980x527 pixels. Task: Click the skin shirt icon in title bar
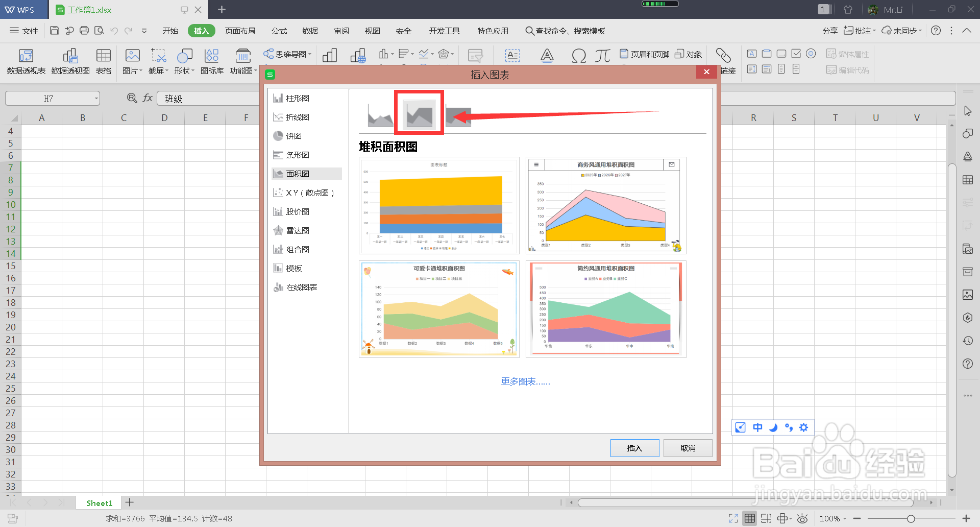tap(848, 10)
